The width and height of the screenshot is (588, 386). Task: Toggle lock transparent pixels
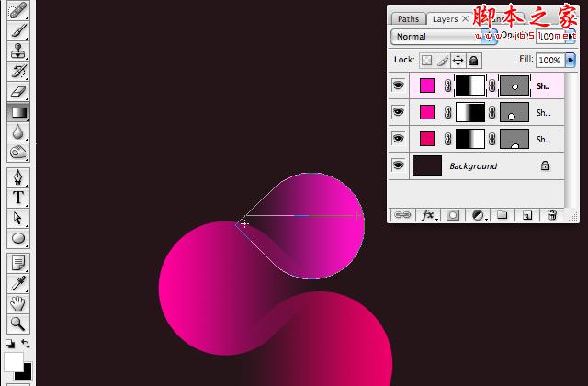[426, 61]
